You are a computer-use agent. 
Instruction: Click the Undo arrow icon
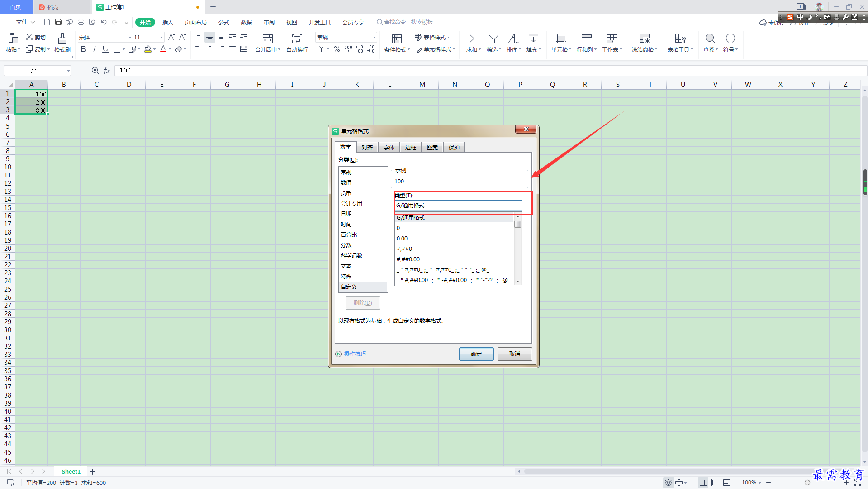click(x=104, y=22)
